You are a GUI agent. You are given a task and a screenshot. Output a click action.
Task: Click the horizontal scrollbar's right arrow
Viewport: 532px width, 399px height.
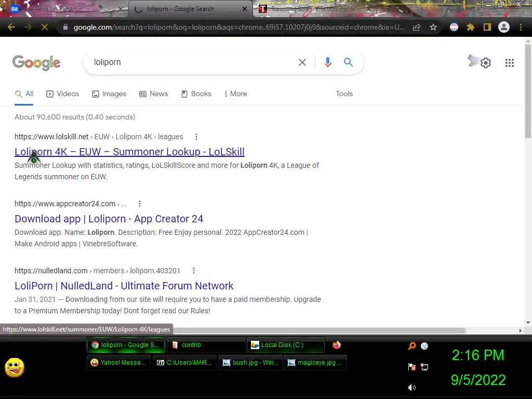coord(521,330)
